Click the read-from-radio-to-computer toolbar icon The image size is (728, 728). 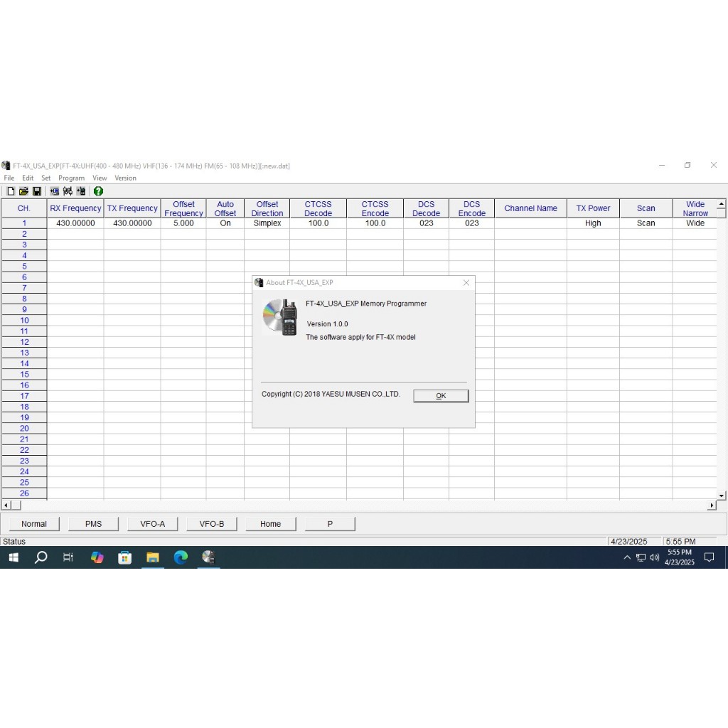coord(54,191)
